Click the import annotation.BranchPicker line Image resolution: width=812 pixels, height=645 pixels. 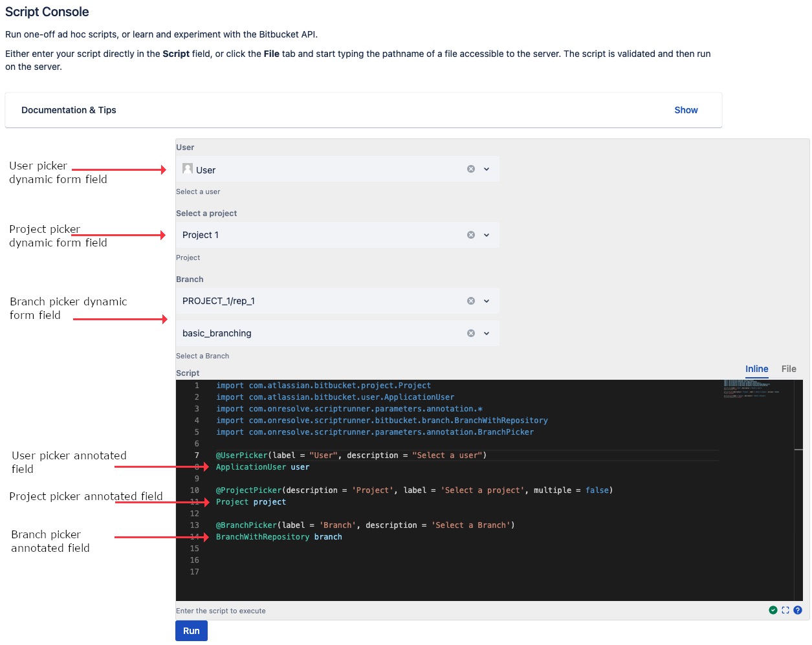pos(375,432)
